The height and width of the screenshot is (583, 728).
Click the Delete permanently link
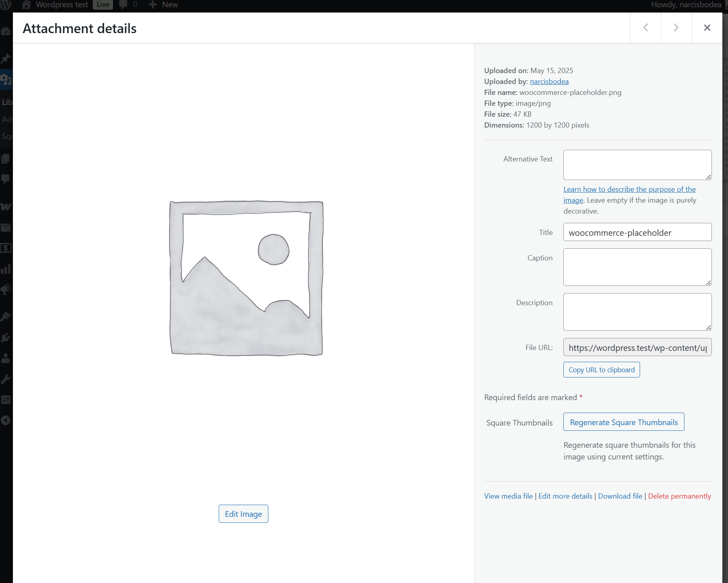pos(680,496)
